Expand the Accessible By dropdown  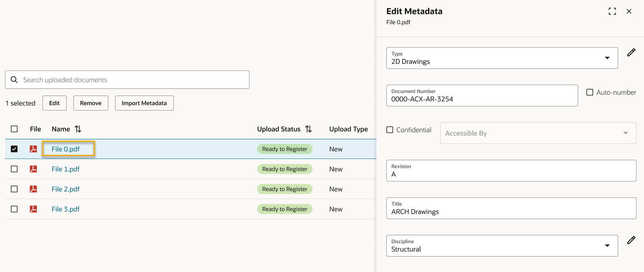coord(625,133)
